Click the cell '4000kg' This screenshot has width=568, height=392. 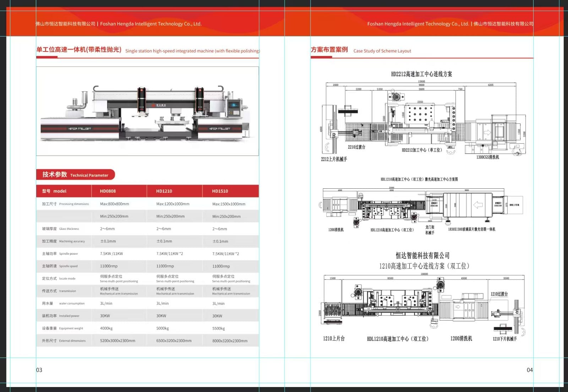pyautogui.click(x=106, y=328)
